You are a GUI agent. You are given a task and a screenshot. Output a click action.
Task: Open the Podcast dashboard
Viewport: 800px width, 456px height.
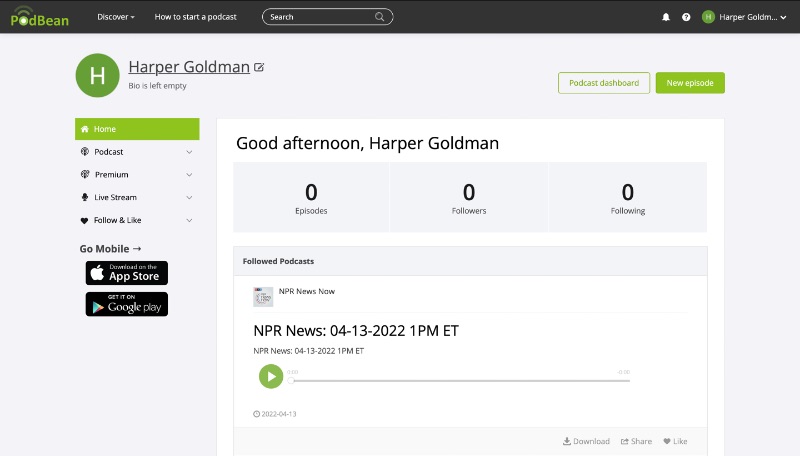604,83
